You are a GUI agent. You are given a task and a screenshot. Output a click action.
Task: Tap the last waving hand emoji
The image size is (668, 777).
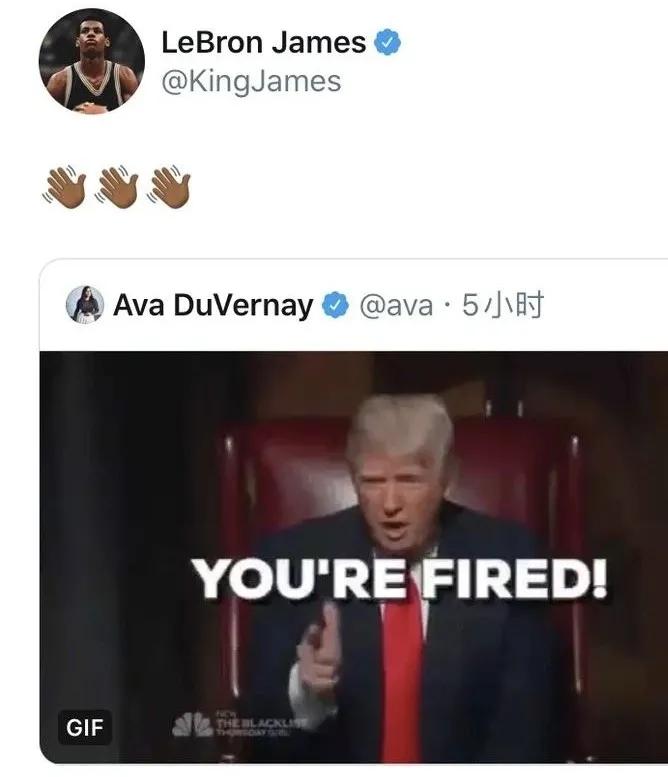[169, 187]
